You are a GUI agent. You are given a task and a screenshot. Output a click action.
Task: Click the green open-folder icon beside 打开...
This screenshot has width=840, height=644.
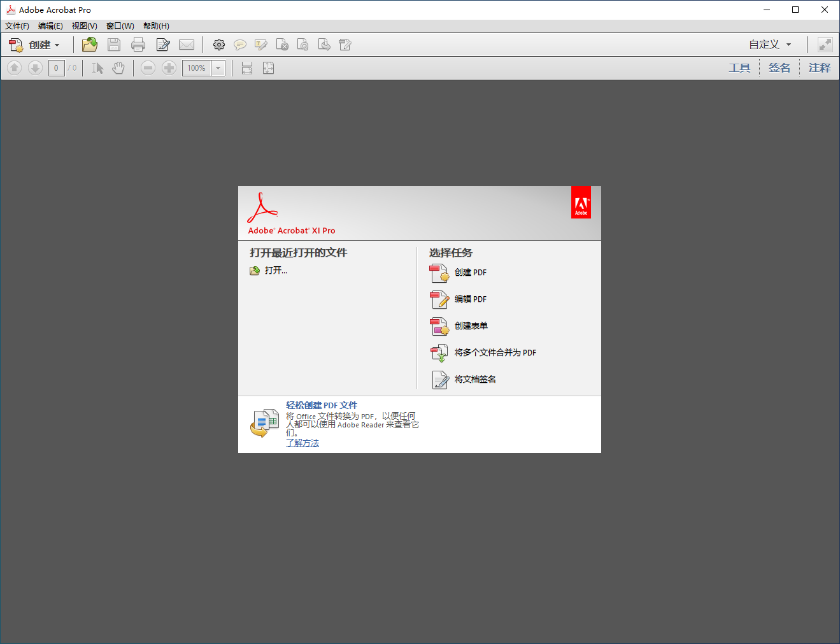(x=255, y=271)
